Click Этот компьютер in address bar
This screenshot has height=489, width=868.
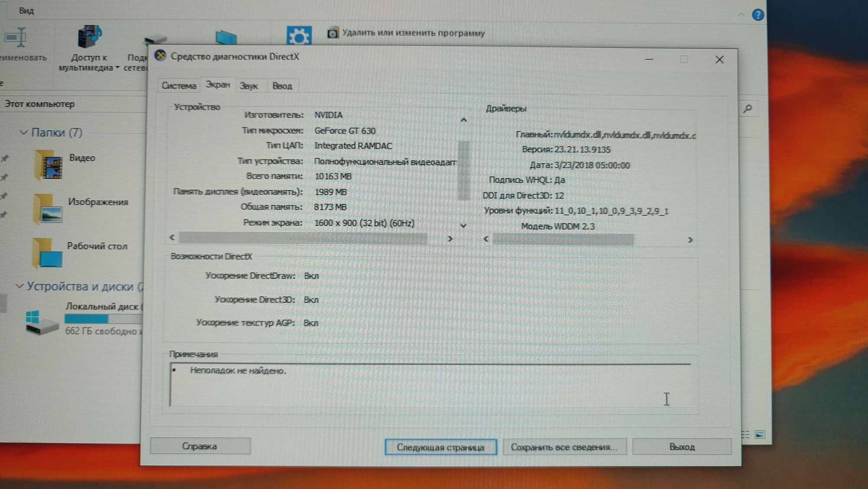(x=39, y=104)
